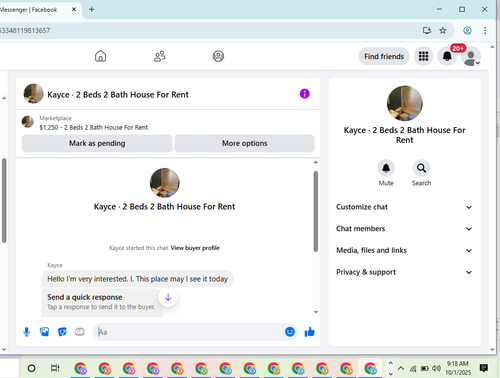Click Kayce's avatar in the chat header

(33, 94)
